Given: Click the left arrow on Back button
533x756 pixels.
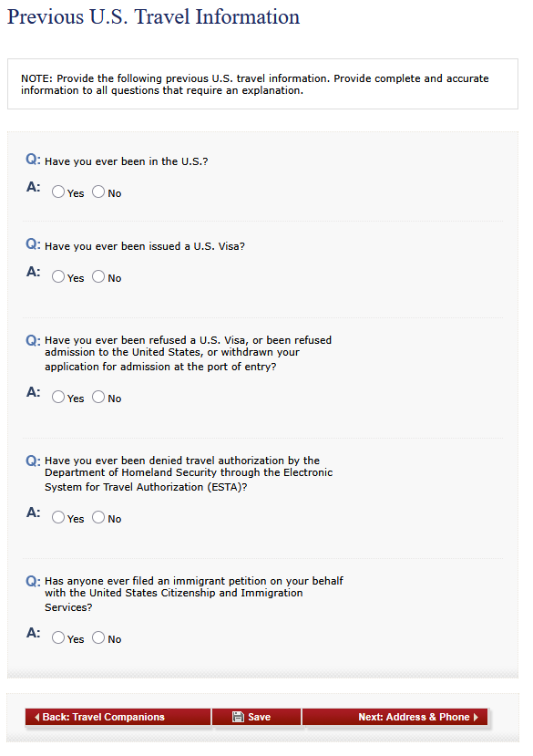Looking at the screenshot, I should tap(37, 717).
